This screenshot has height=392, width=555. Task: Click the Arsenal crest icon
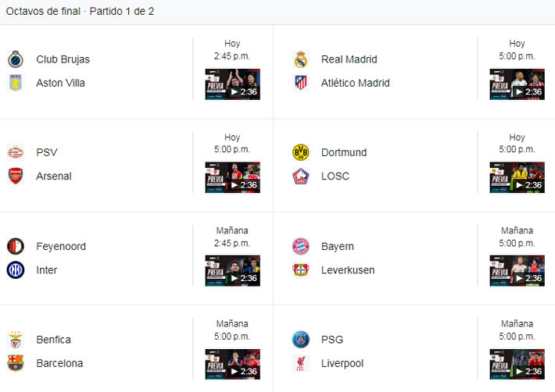[x=16, y=176]
